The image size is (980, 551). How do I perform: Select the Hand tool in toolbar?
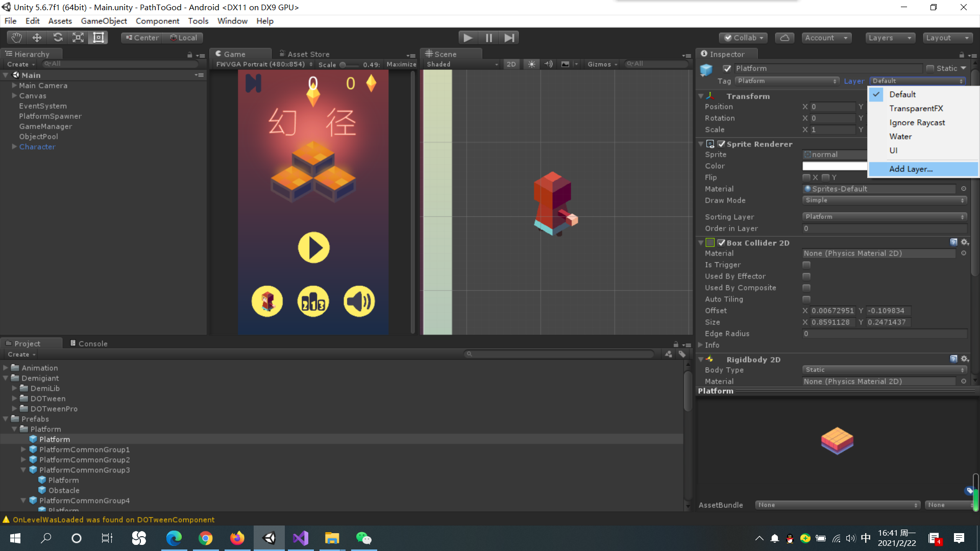click(x=16, y=37)
